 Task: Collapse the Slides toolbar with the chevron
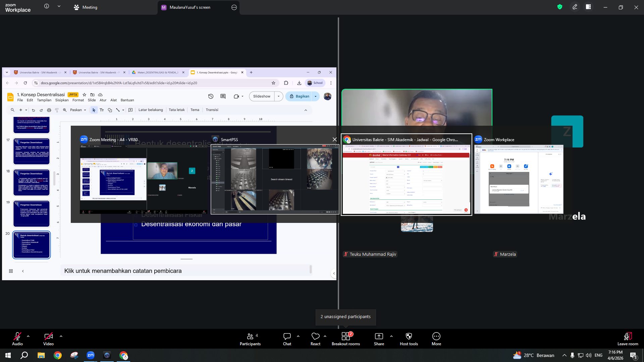click(x=306, y=110)
